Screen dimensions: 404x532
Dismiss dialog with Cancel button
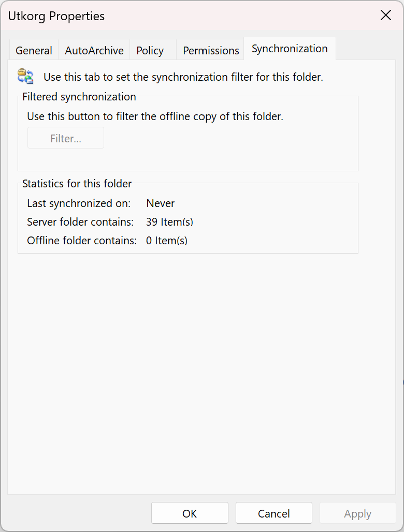coord(273,513)
